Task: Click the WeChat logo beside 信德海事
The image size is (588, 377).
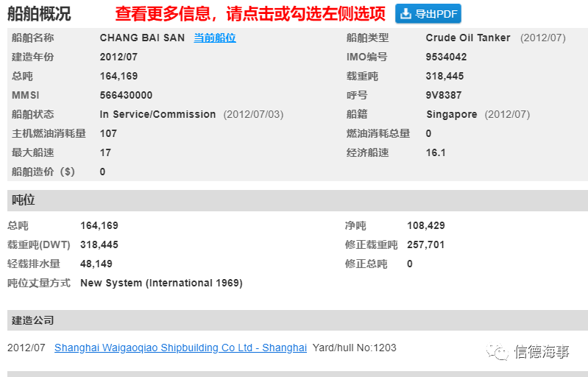Action: [497, 351]
